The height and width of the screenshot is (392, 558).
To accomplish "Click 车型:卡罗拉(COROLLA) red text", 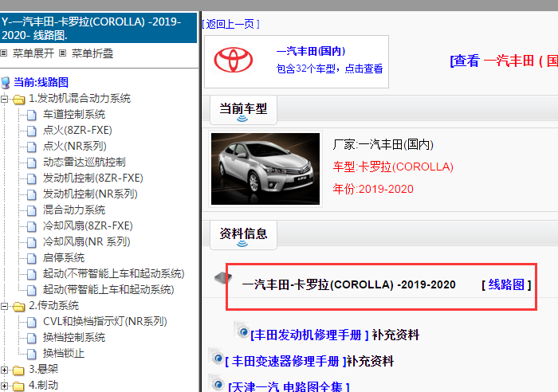I will pos(393,167).
